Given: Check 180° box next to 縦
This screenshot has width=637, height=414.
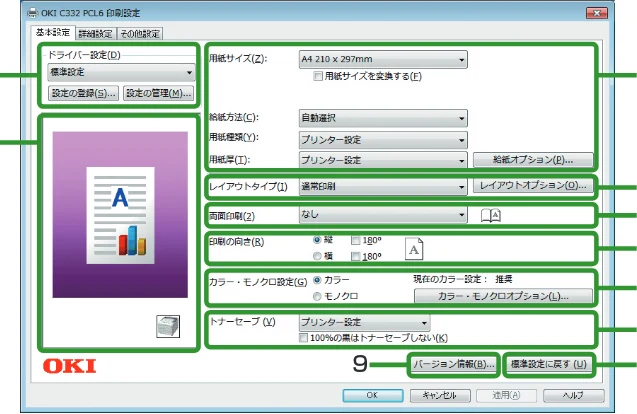Looking at the screenshot, I should (355, 240).
